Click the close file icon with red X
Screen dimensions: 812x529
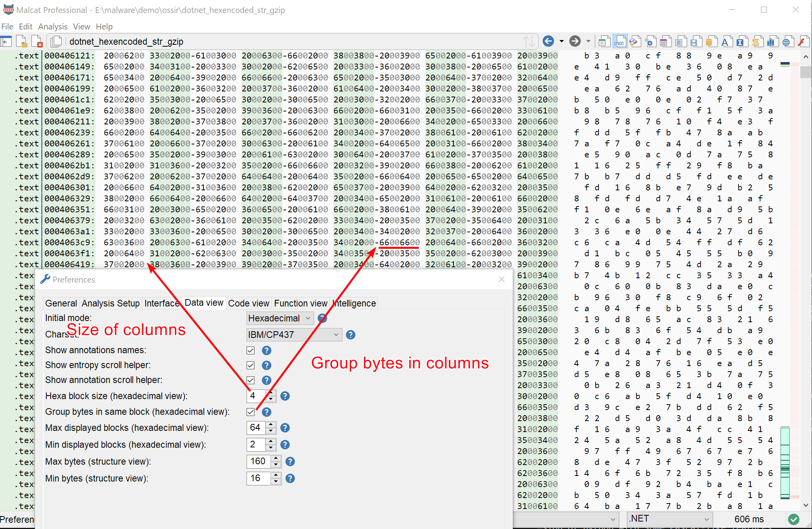coord(37,41)
